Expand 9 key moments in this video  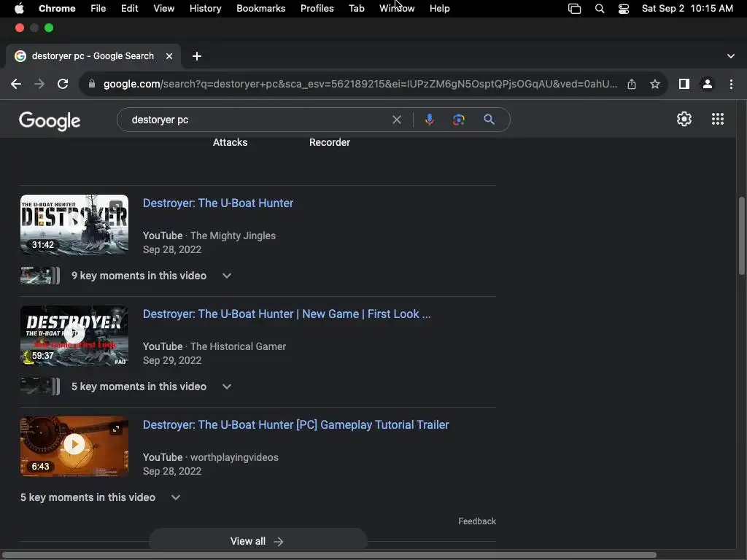[x=227, y=276]
